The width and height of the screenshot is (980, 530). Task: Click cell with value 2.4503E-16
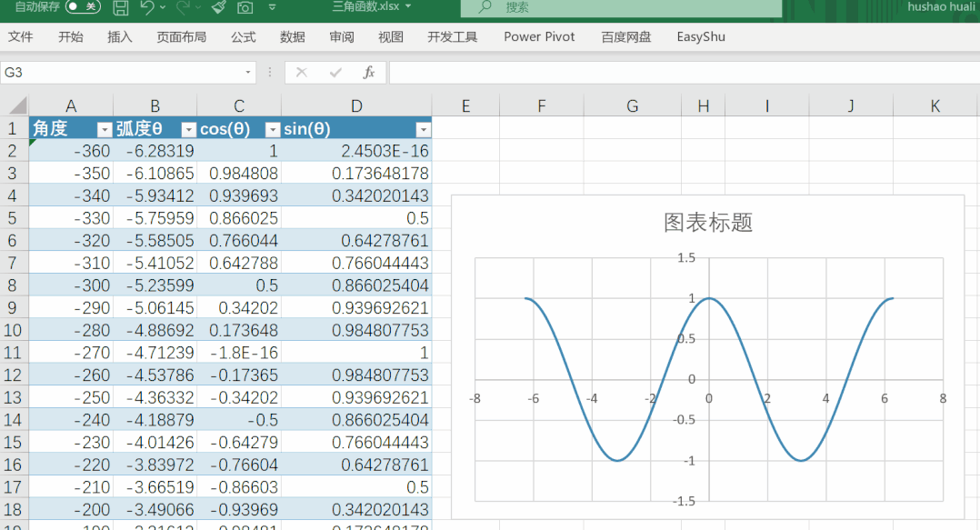coord(356,151)
